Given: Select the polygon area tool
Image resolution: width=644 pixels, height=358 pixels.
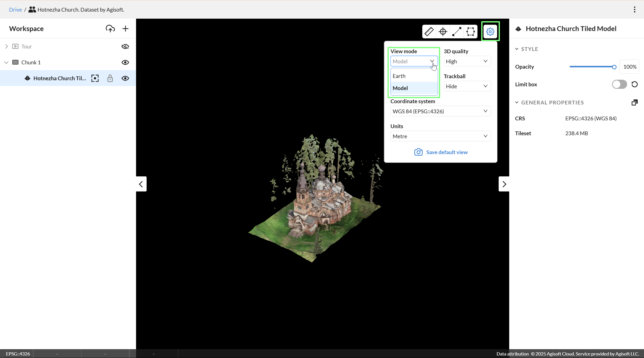Looking at the screenshot, I should pyautogui.click(x=470, y=32).
